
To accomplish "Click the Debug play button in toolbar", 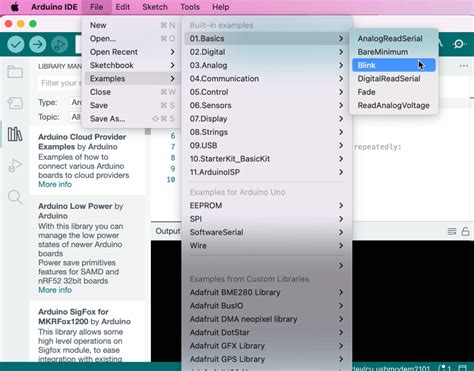I will coord(60,44).
